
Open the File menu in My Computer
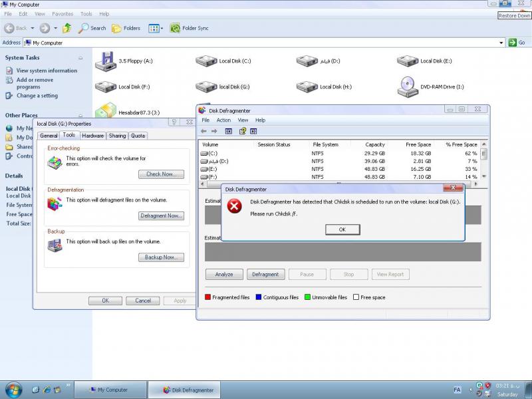[x=8, y=14]
